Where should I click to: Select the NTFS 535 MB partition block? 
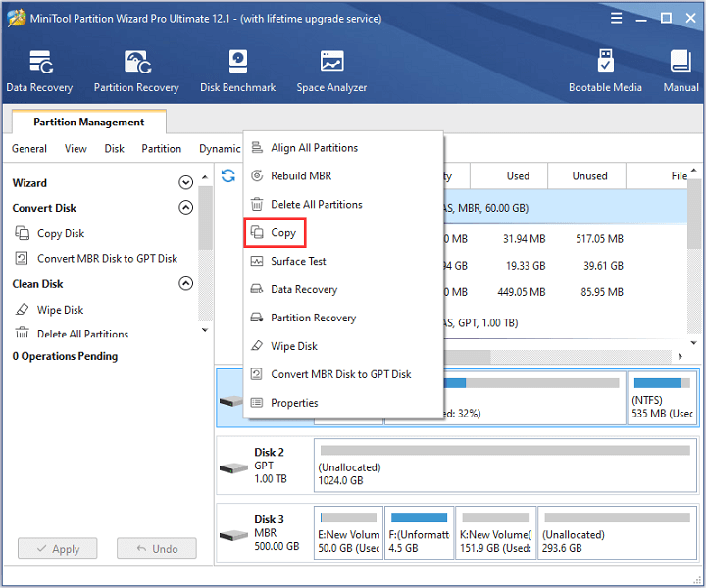662,398
